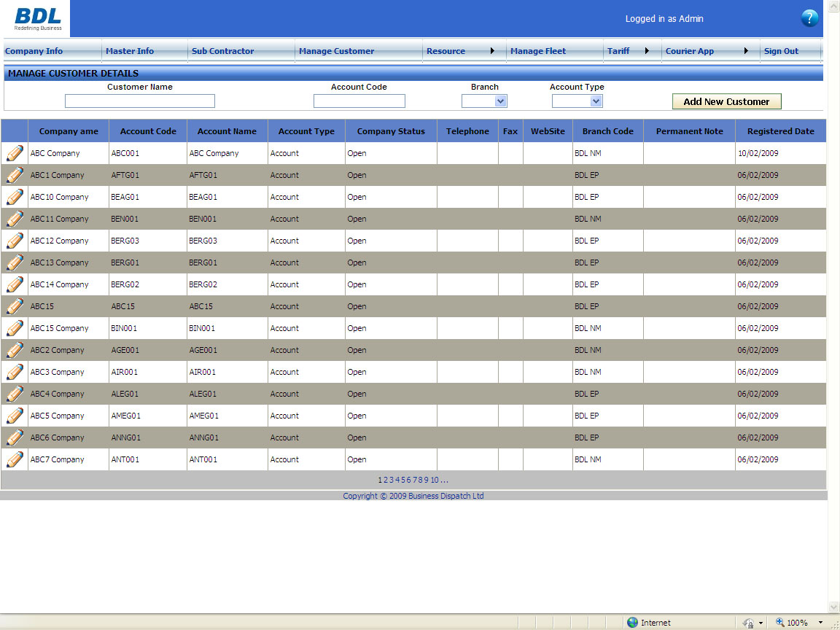
Task: Edit ABC11 Company using its pencil icon
Action: click(x=15, y=219)
